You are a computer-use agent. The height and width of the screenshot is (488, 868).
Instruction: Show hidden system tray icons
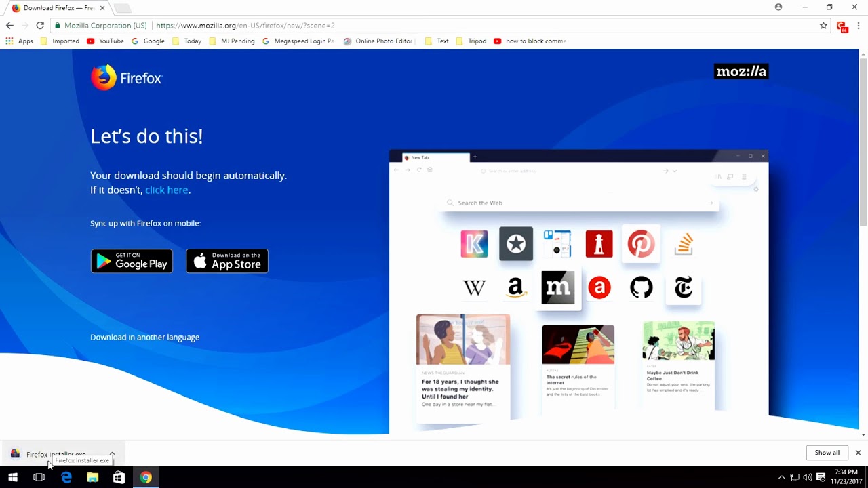pyautogui.click(x=781, y=478)
